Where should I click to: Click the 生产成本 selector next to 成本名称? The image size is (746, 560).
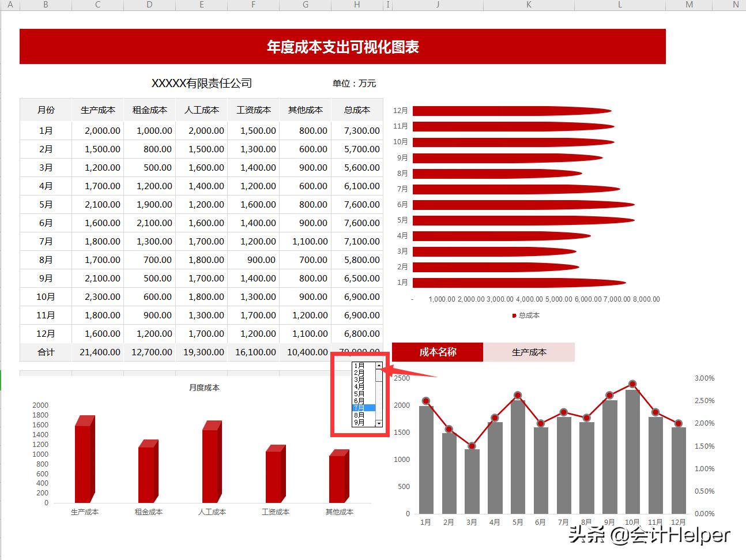pos(529,352)
